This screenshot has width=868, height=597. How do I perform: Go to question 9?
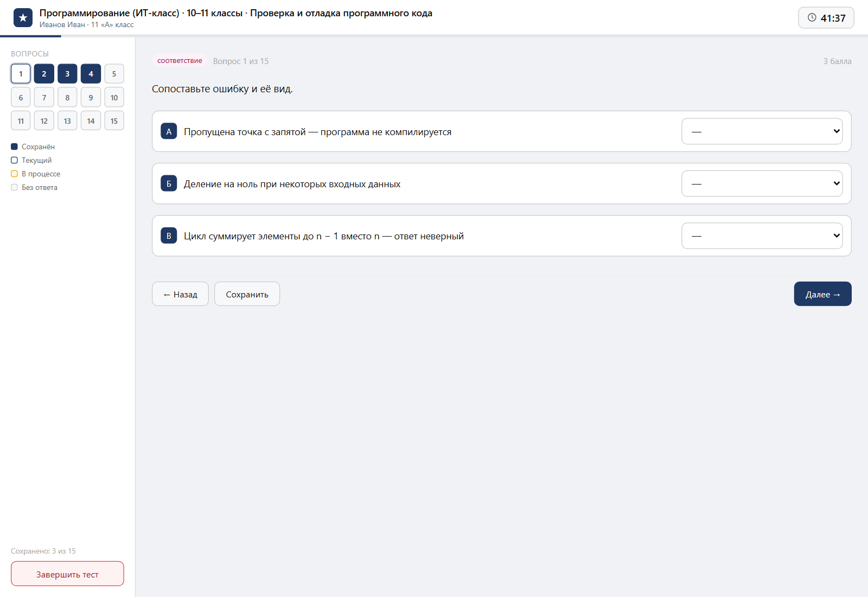click(x=91, y=98)
